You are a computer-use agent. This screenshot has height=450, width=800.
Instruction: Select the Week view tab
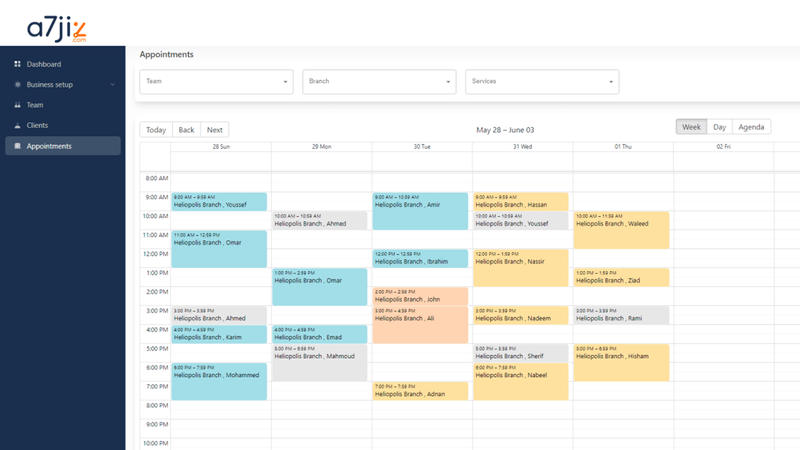point(691,128)
